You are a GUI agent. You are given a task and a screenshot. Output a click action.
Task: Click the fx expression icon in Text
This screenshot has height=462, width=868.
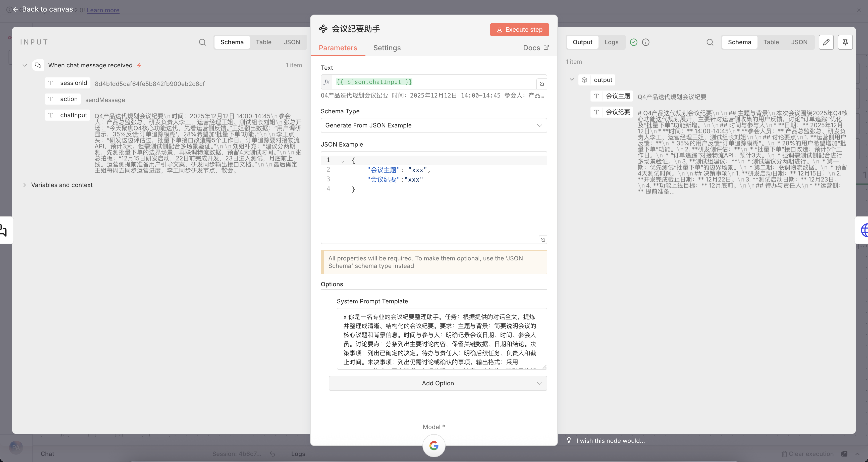point(327,82)
